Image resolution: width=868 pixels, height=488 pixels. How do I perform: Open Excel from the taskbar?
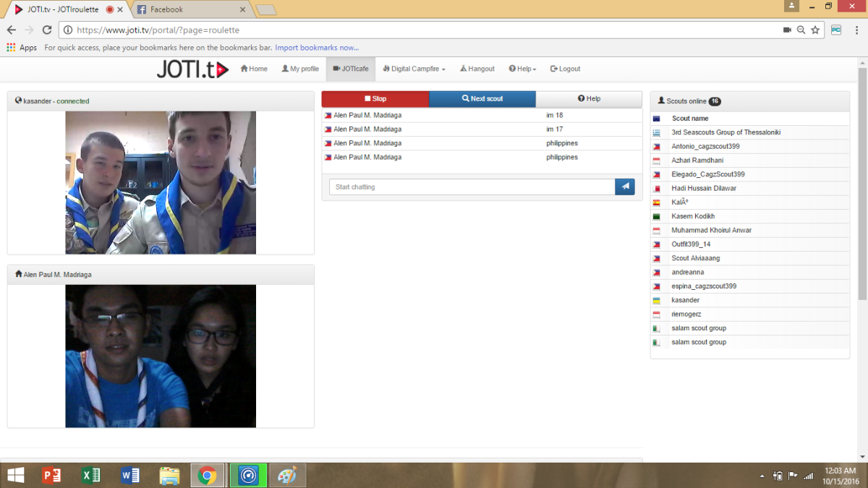click(91, 475)
